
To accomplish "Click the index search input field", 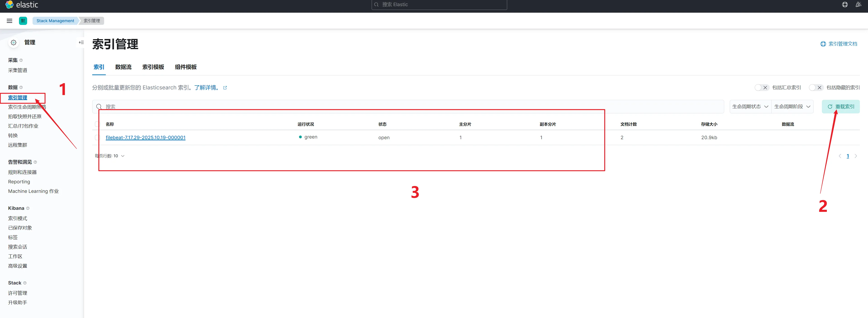I will click(x=404, y=107).
